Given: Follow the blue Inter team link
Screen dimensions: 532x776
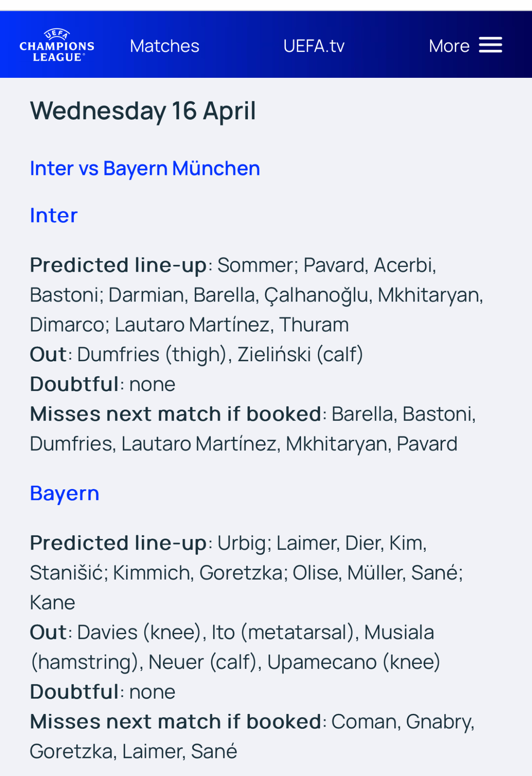Looking at the screenshot, I should [54, 215].
